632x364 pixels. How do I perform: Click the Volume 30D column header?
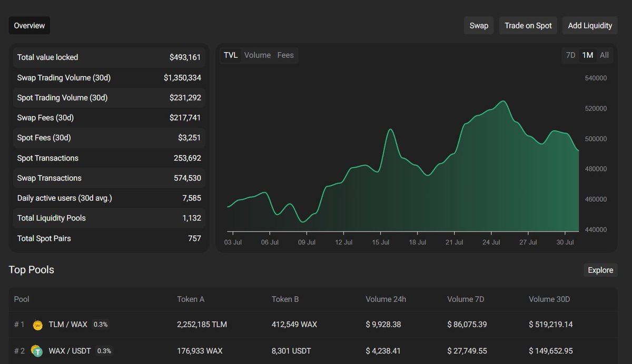[549, 299]
